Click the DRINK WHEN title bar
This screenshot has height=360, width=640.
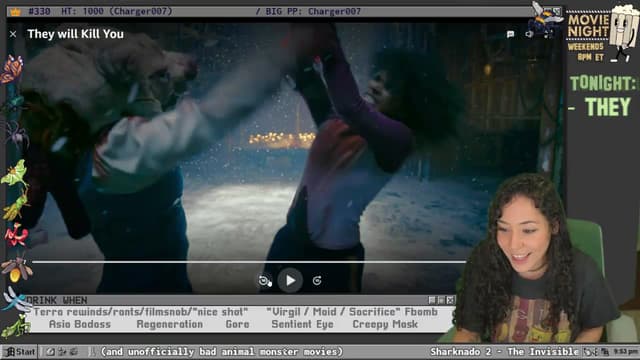tap(241, 300)
